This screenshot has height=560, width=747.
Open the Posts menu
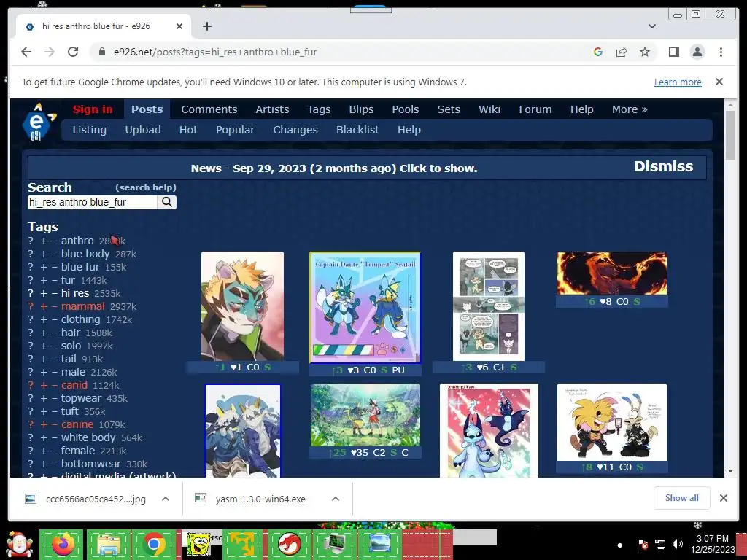coord(147,109)
